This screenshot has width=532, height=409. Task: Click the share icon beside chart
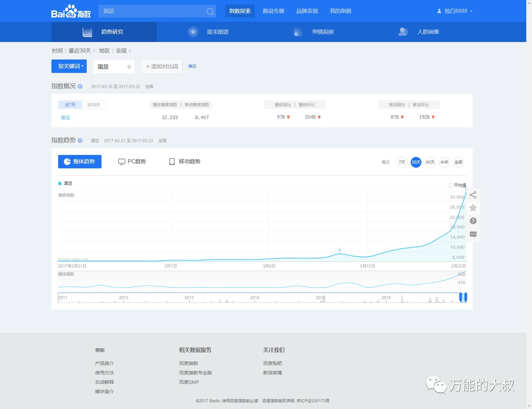click(x=473, y=195)
